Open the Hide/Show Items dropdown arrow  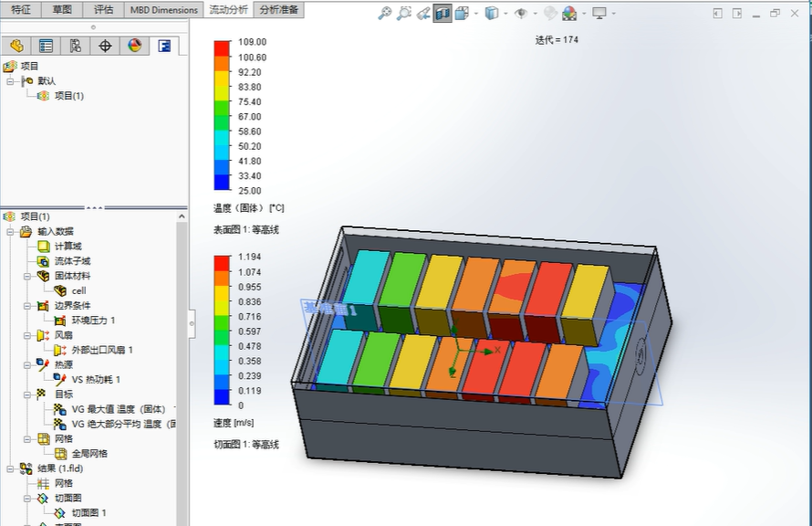click(535, 14)
